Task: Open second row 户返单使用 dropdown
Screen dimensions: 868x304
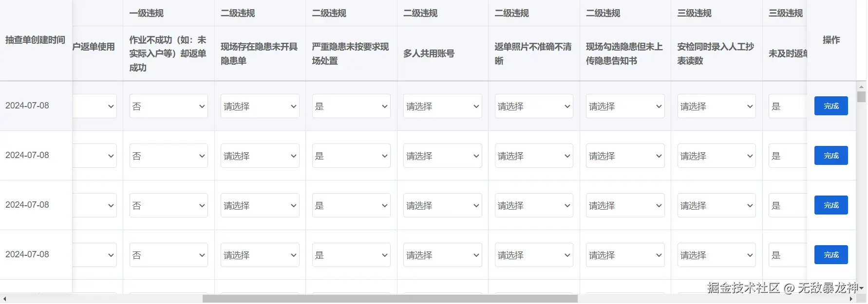Action: (x=95, y=156)
